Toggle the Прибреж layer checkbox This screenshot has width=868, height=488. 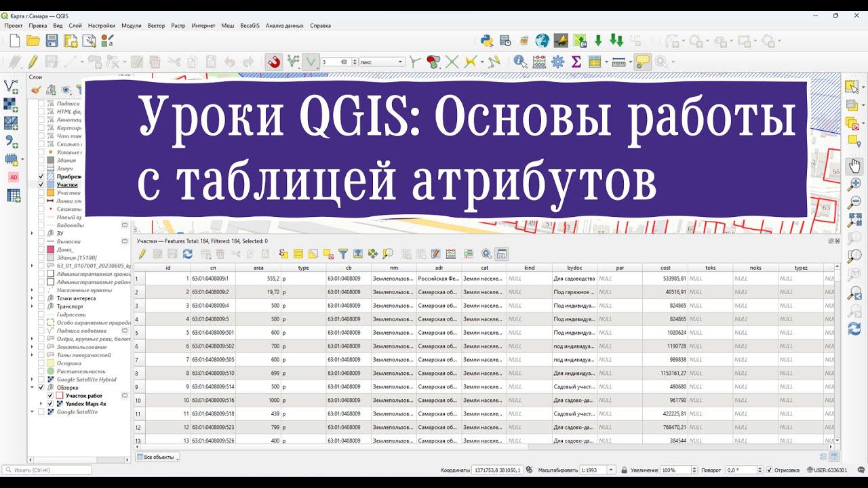coord(41,176)
